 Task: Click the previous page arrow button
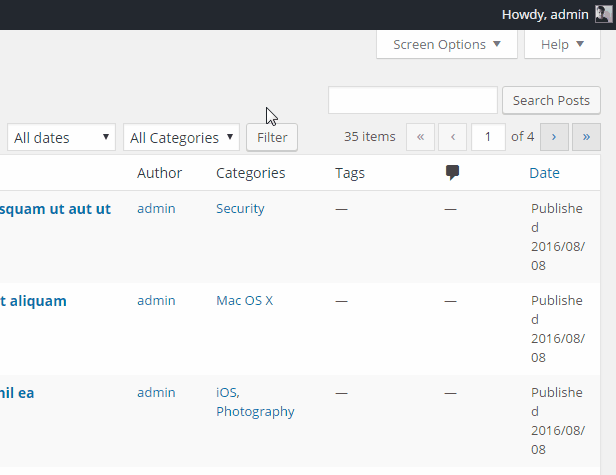pos(453,137)
